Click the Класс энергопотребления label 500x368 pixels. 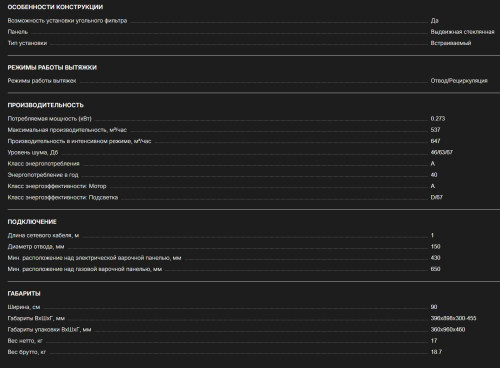click(43, 164)
